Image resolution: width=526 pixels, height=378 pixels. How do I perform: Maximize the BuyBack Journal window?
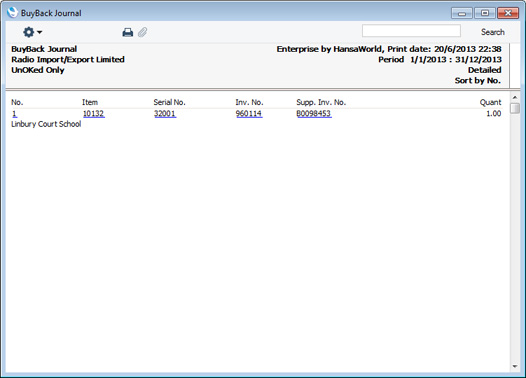[x=485, y=13]
